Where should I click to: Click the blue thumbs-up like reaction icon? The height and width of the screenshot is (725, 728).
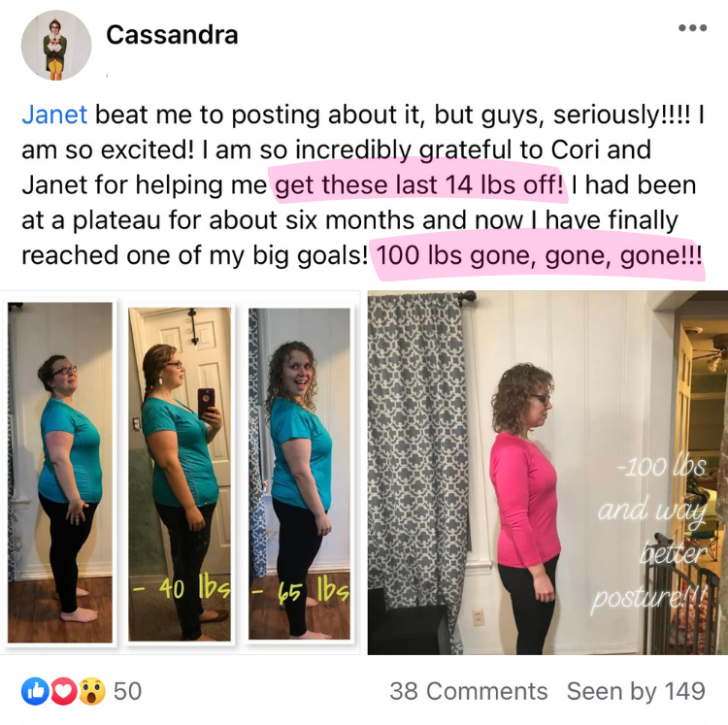[35, 691]
